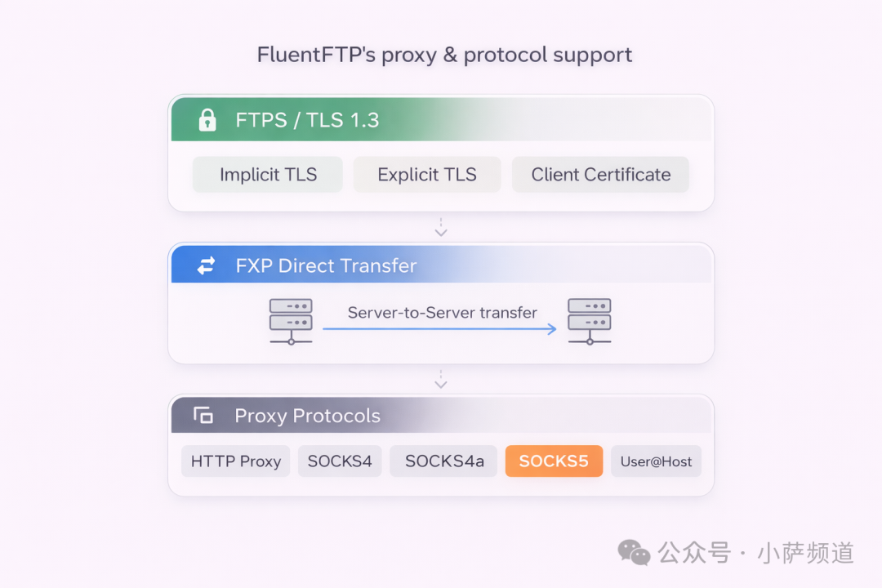Click the overlapping windows icon beside Proxy Protocols

point(203,415)
